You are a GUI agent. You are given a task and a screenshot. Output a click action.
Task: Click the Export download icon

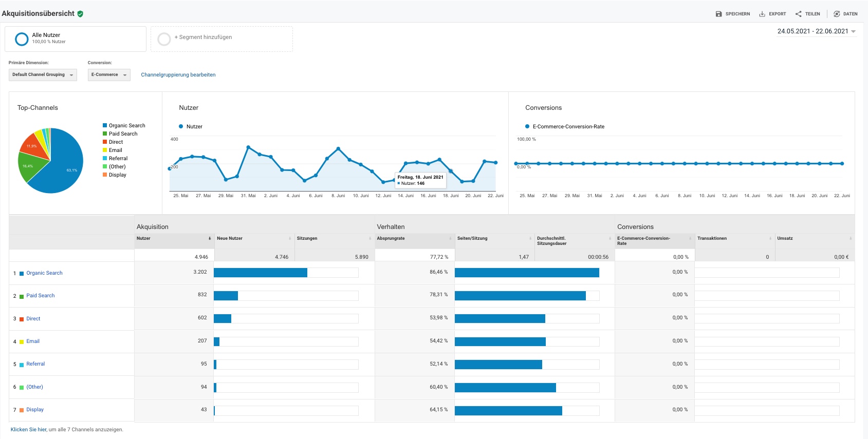point(762,14)
